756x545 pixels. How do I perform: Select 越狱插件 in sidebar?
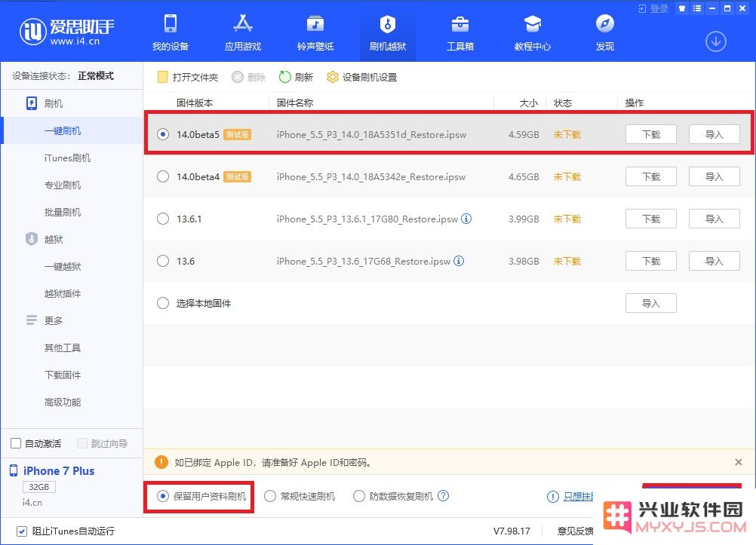tap(63, 293)
